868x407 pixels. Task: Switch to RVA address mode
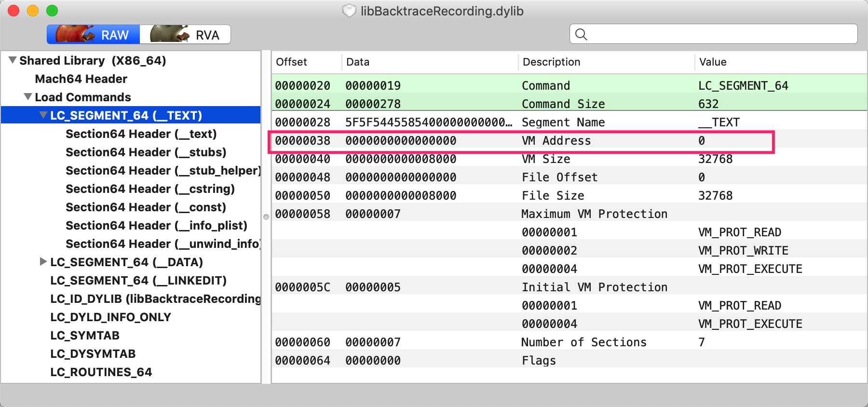185,35
